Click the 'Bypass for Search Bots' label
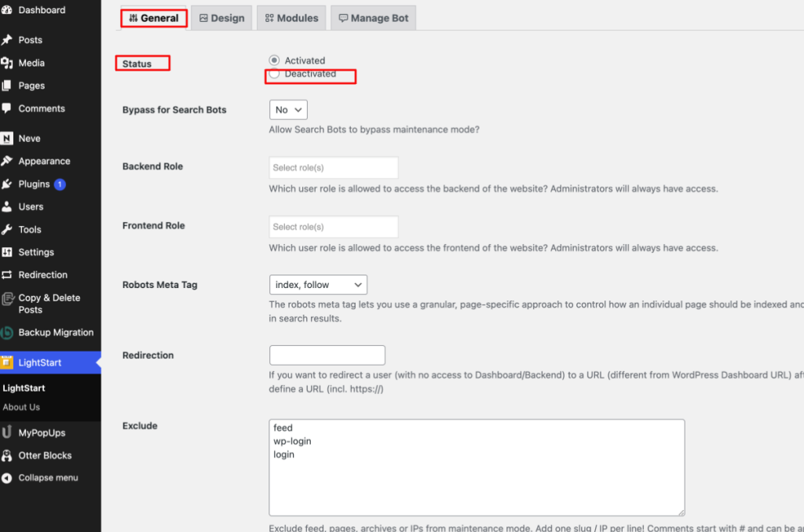The height and width of the screenshot is (532, 804). pyautogui.click(x=174, y=110)
